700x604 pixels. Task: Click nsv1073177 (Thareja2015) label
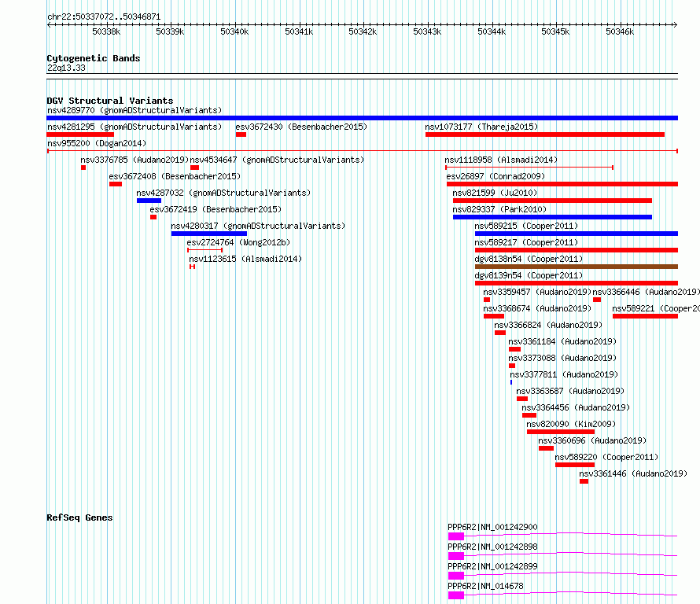(481, 127)
